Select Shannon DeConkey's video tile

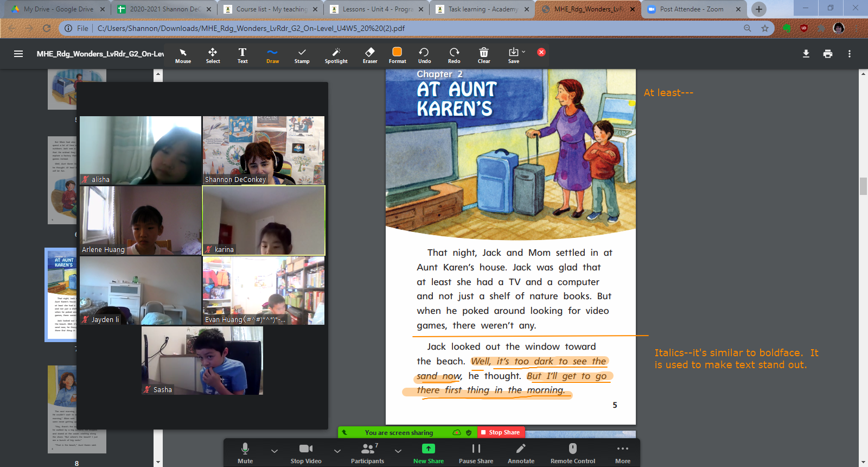[264, 150]
